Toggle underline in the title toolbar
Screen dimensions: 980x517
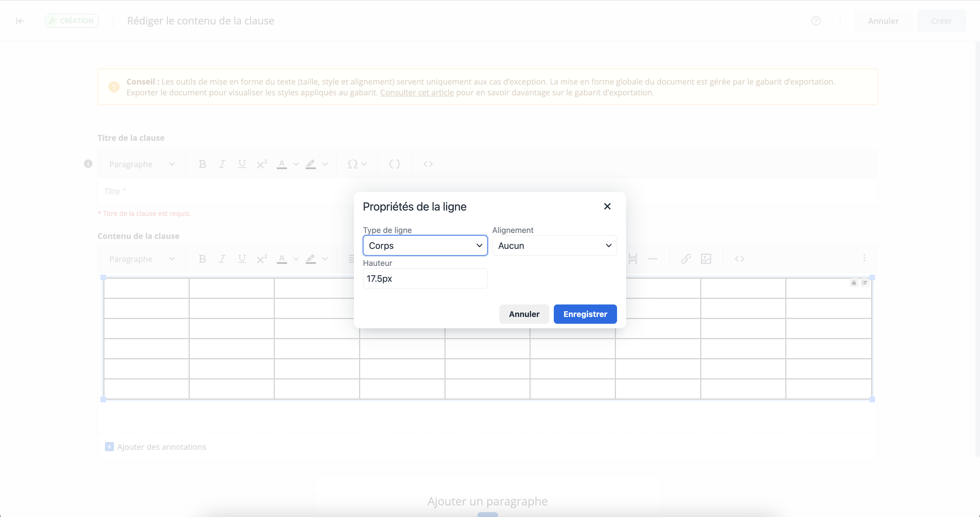click(x=242, y=164)
